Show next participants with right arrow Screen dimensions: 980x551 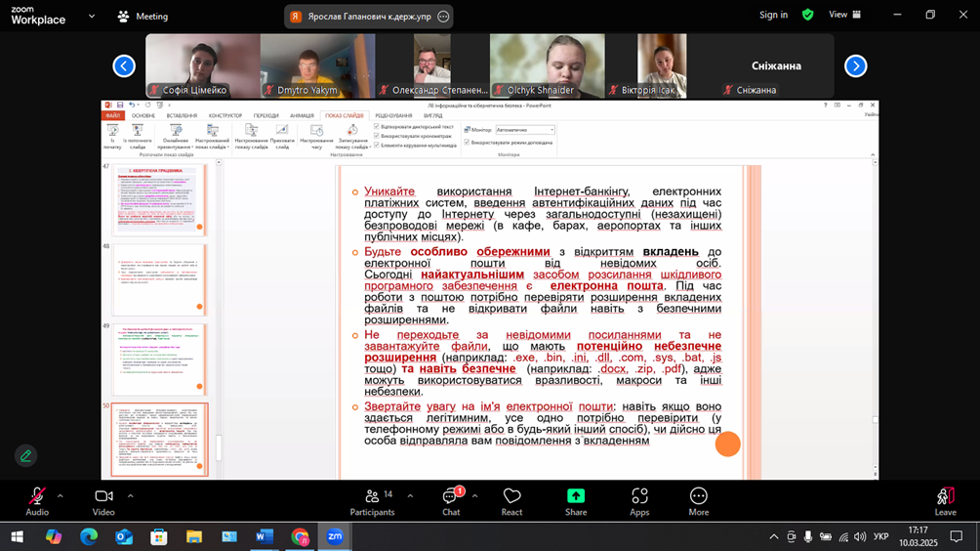click(855, 66)
